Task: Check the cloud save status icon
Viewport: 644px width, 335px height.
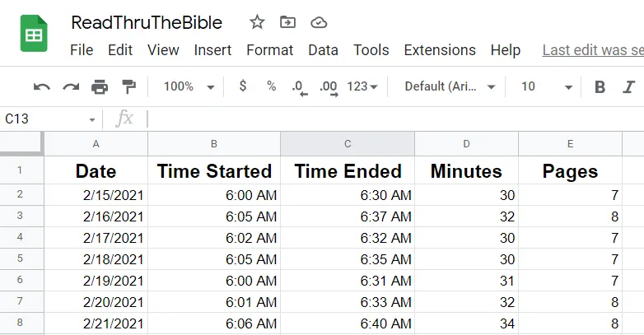Action: tap(318, 22)
